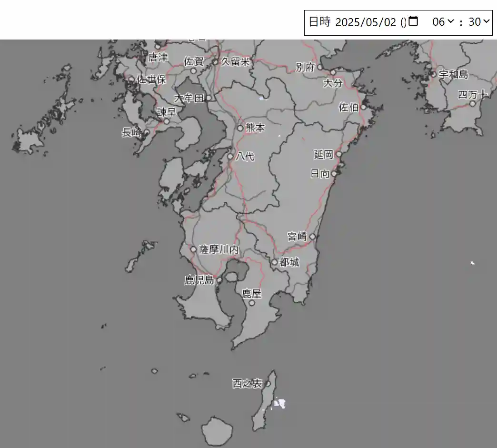This screenshot has width=497, height=448.
Task: Expand the minute dropdown showing 30
Action: pyautogui.click(x=478, y=21)
